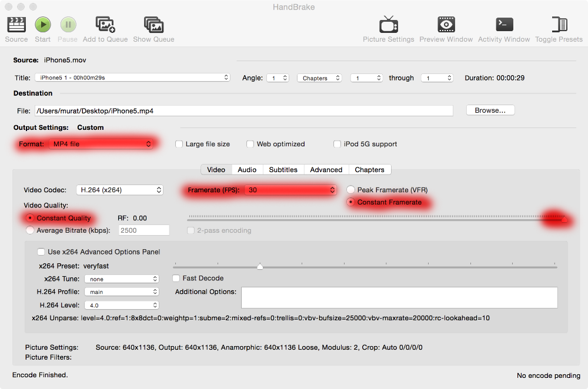Select Average Bitrate (kbps) radio button

30,230
